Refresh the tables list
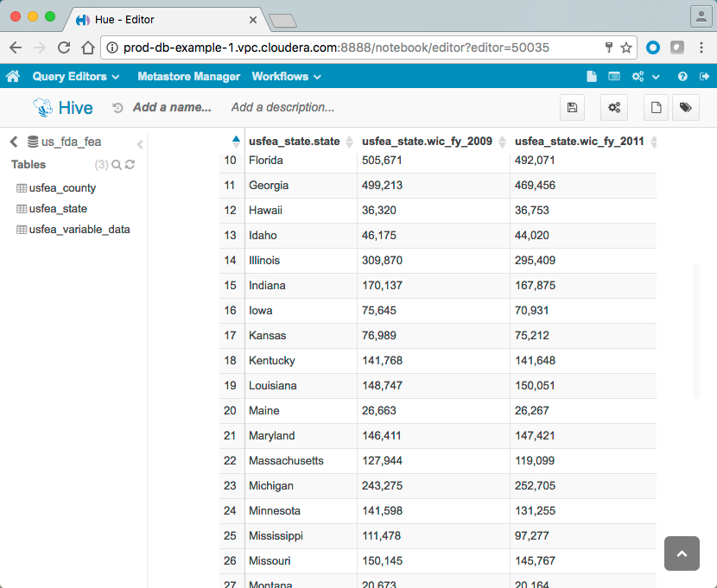 point(130,165)
